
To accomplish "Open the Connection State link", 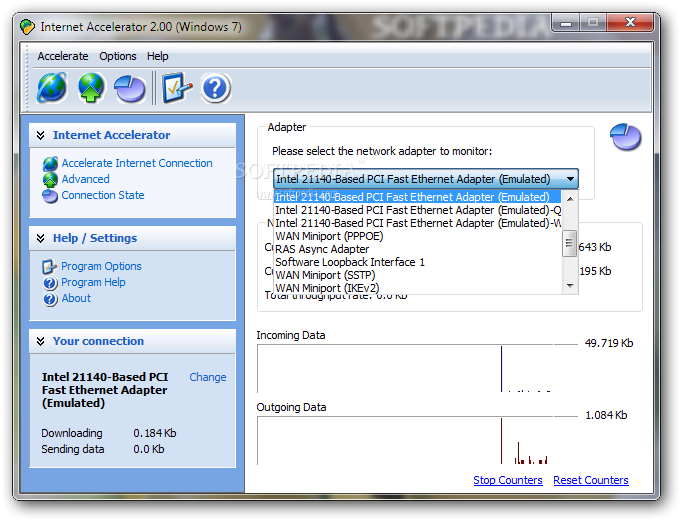I will click(x=103, y=195).
